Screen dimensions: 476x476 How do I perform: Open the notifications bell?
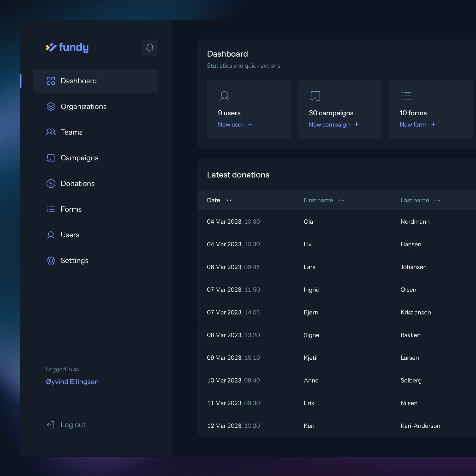(x=150, y=47)
